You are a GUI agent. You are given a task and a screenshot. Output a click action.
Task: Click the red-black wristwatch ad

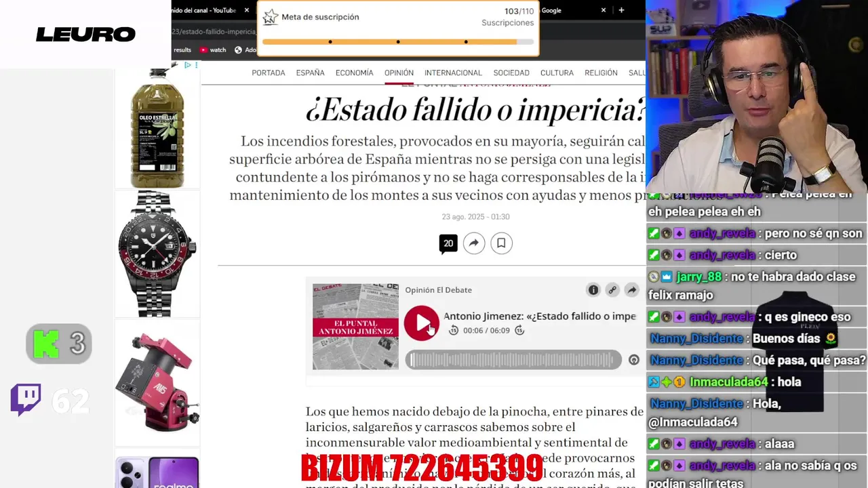157,253
